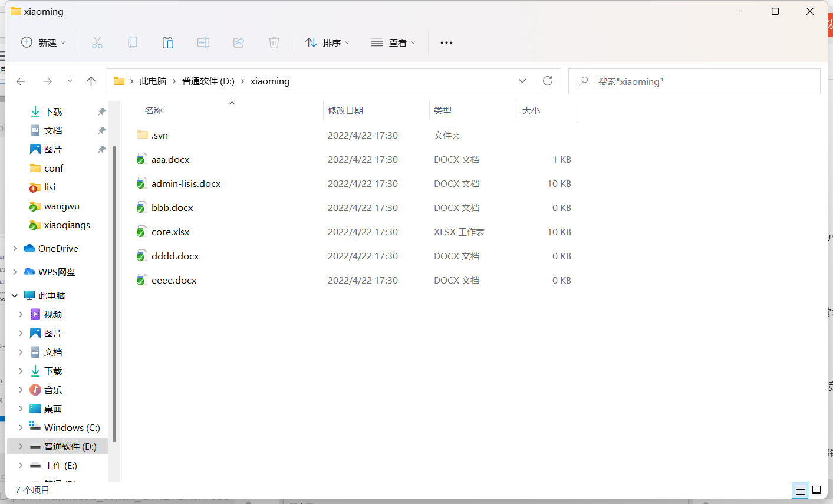
Task: Expand the OneDrive tree node
Action: (x=15, y=248)
